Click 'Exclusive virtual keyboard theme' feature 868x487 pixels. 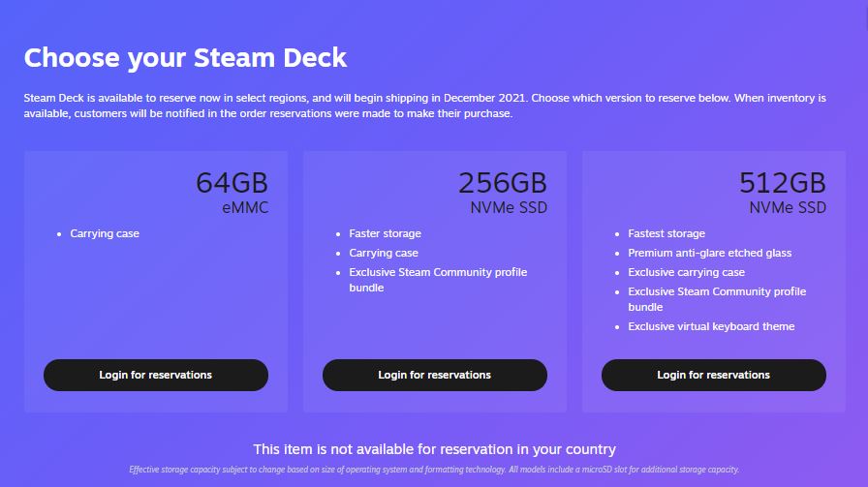[x=711, y=326]
